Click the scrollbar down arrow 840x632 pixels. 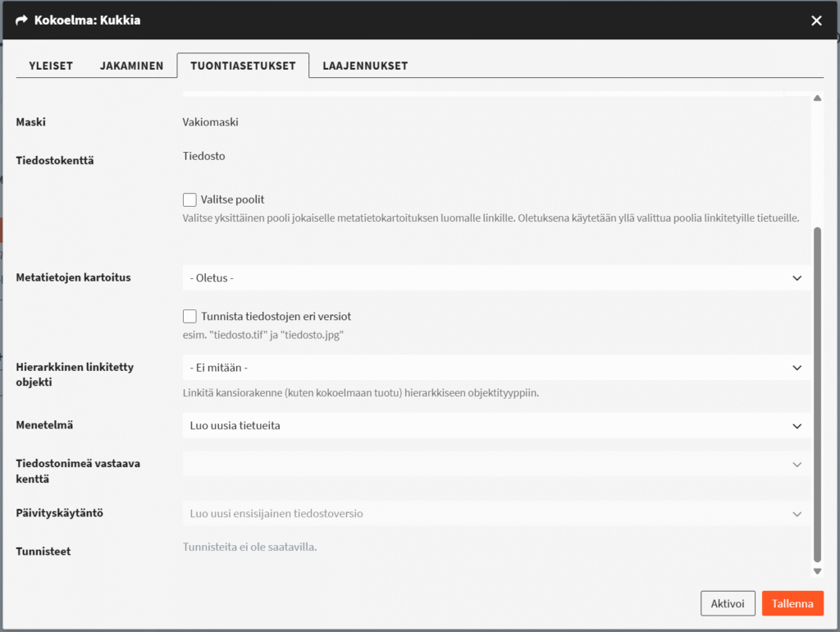pyautogui.click(x=817, y=571)
